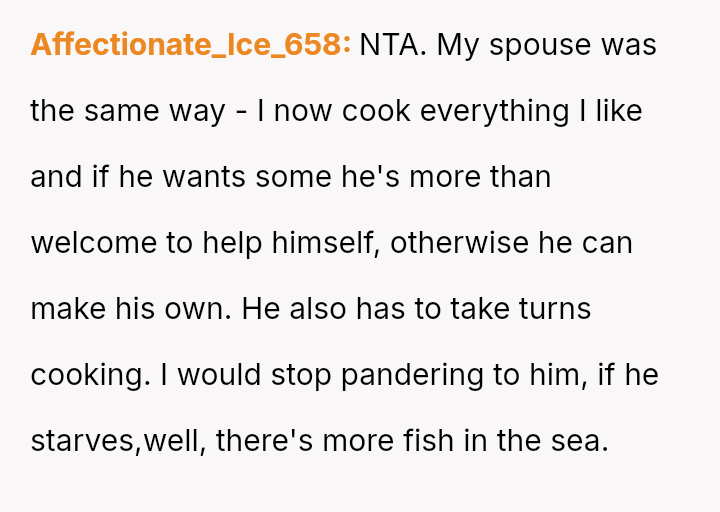Click the word "cooking." starting line six
This screenshot has width=720, height=512.
[x=86, y=375]
